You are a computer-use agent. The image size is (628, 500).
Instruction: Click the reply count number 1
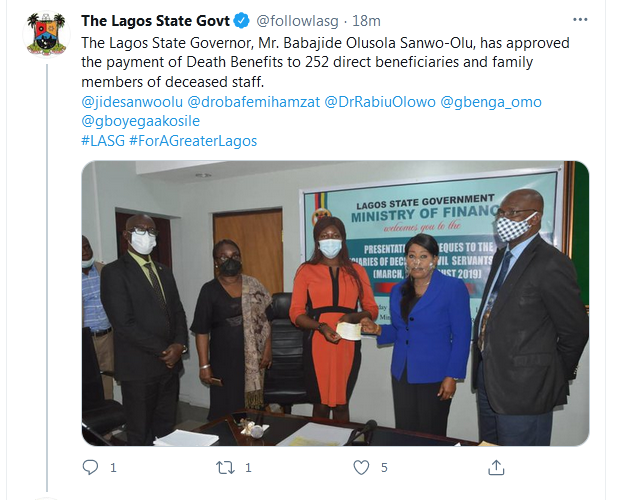tap(113, 468)
